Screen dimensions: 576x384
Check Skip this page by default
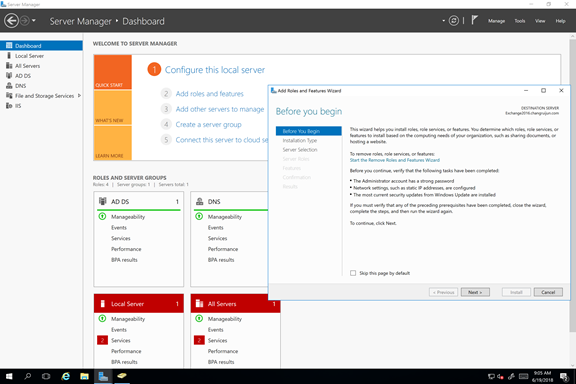[353, 273]
